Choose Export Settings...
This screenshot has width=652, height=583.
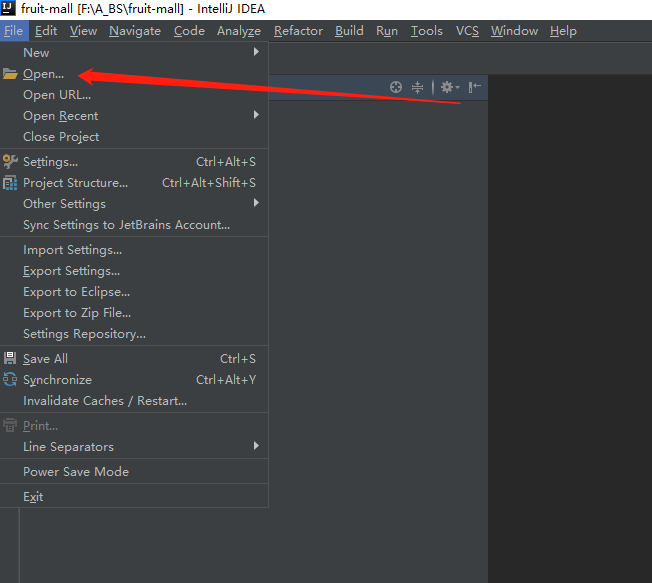(x=134, y=271)
